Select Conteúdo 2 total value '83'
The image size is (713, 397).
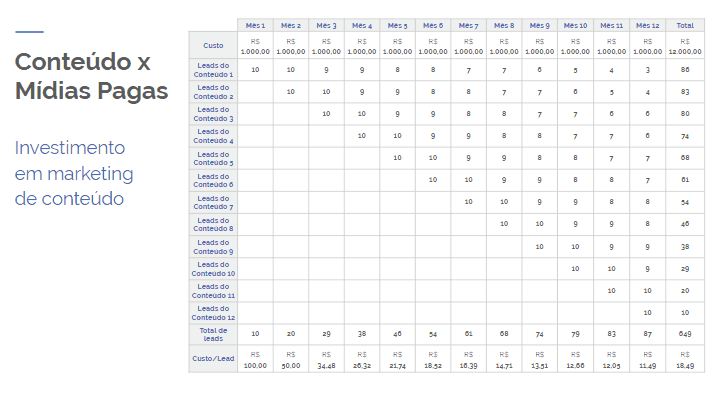pyautogui.click(x=685, y=92)
